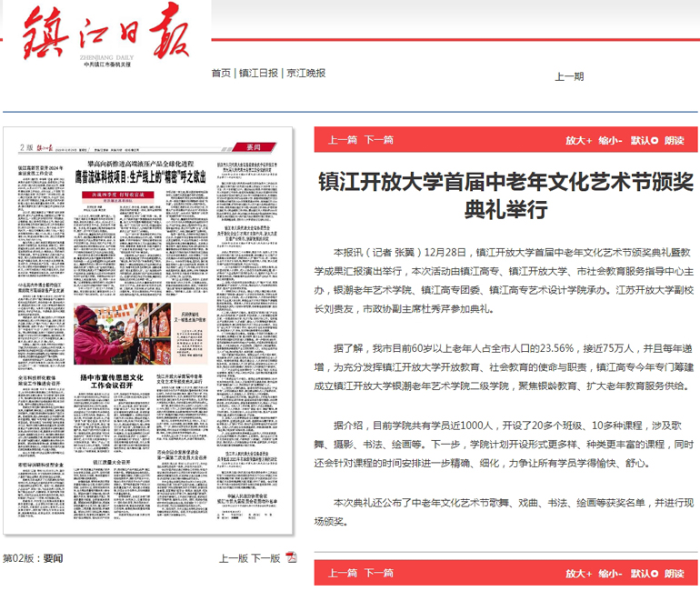Open 镇江日报 navigation link
The image size is (700, 591).
pyautogui.click(x=258, y=73)
